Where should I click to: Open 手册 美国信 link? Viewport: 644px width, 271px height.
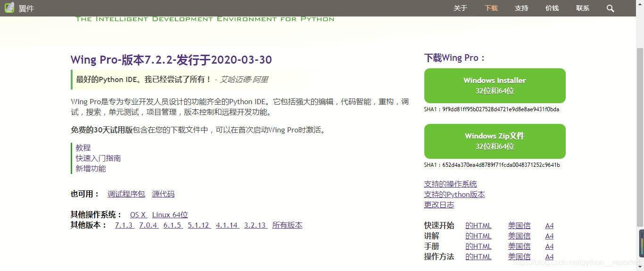(519, 246)
